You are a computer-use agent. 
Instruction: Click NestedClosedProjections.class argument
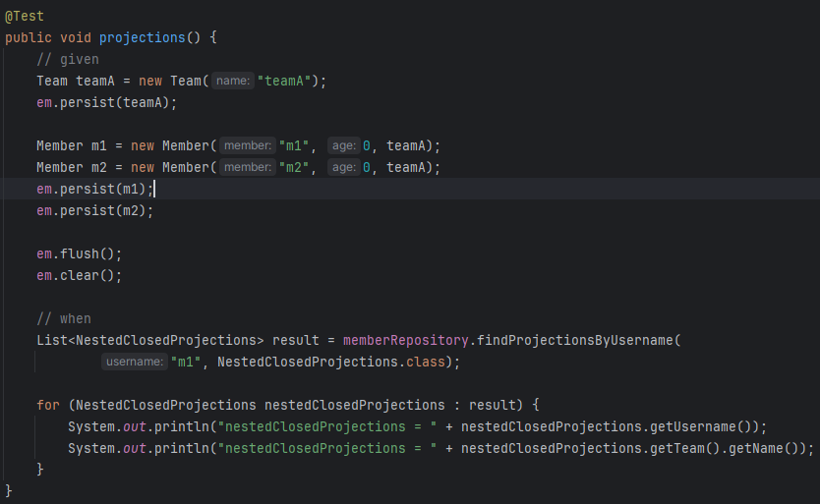point(331,362)
